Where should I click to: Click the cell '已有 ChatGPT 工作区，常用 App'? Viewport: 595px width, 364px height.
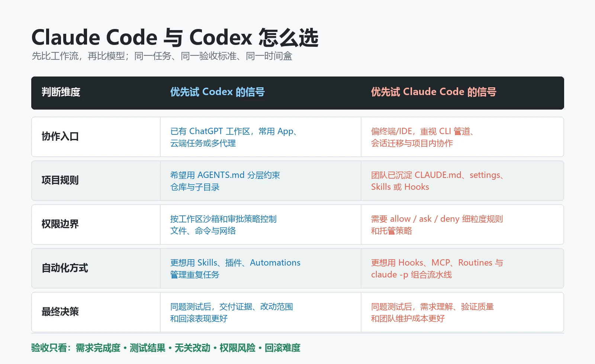261,137
